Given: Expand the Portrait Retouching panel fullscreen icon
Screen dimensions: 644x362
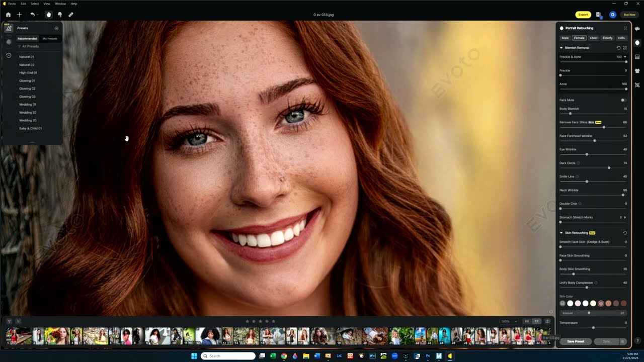Looking at the screenshot, I should point(625,28).
